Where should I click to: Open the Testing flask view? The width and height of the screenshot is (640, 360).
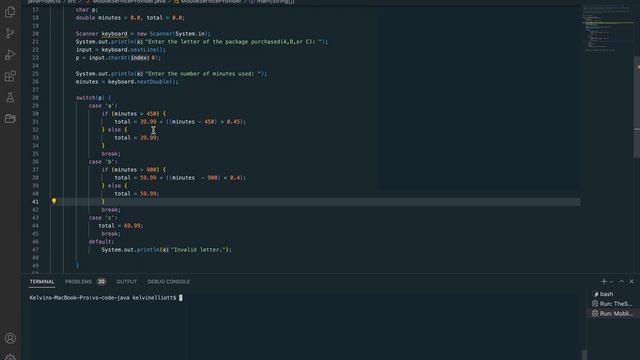pos(10,97)
